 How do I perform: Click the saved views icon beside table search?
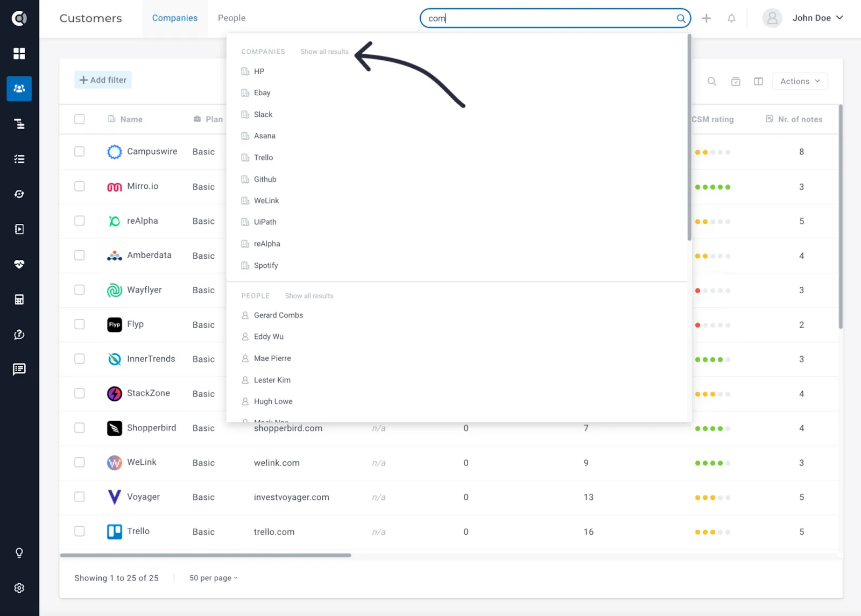pyautogui.click(x=736, y=81)
